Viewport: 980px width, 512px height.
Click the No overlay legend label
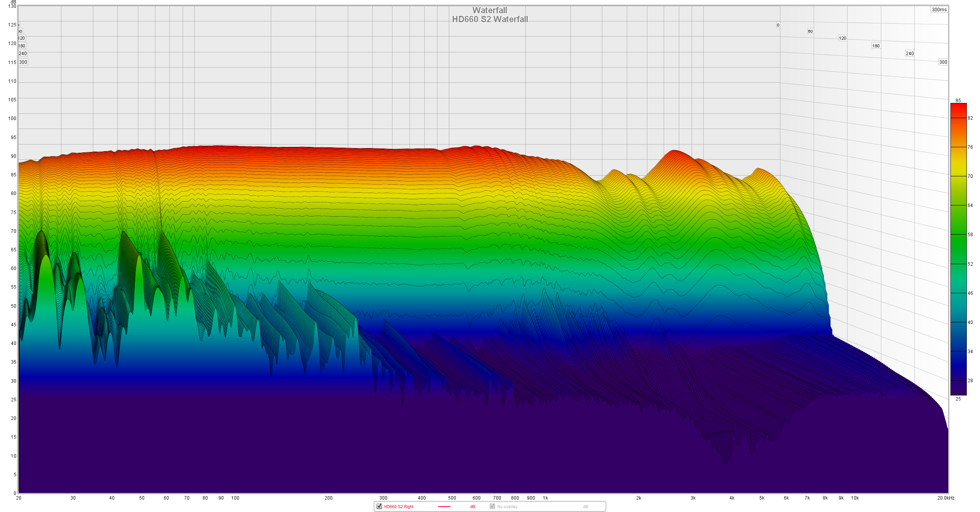tap(507, 507)
